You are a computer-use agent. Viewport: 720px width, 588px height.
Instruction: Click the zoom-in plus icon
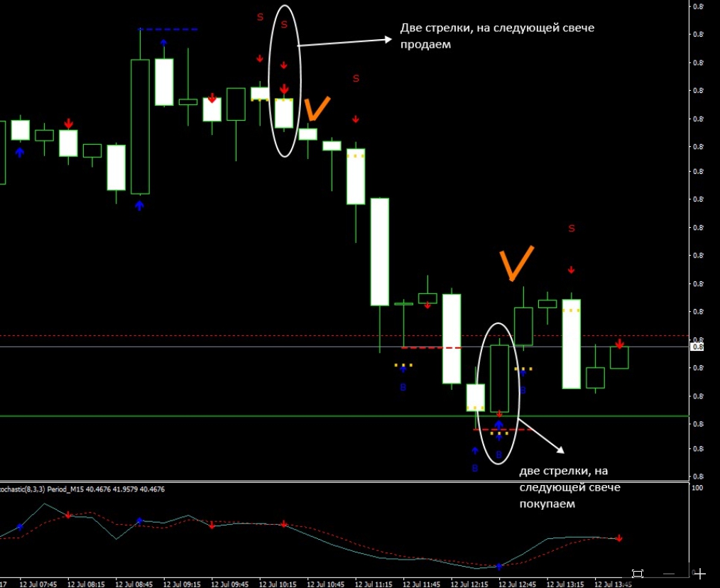[x=700, y=574]
